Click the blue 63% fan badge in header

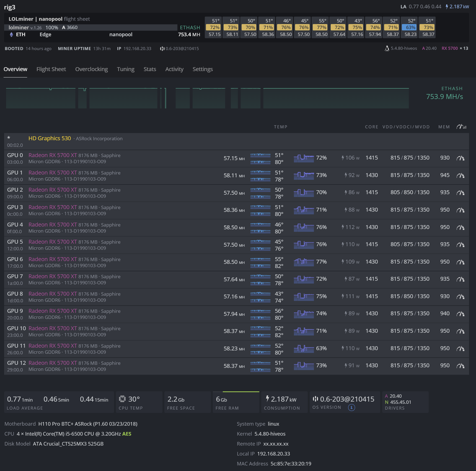[x=410, y=27]
